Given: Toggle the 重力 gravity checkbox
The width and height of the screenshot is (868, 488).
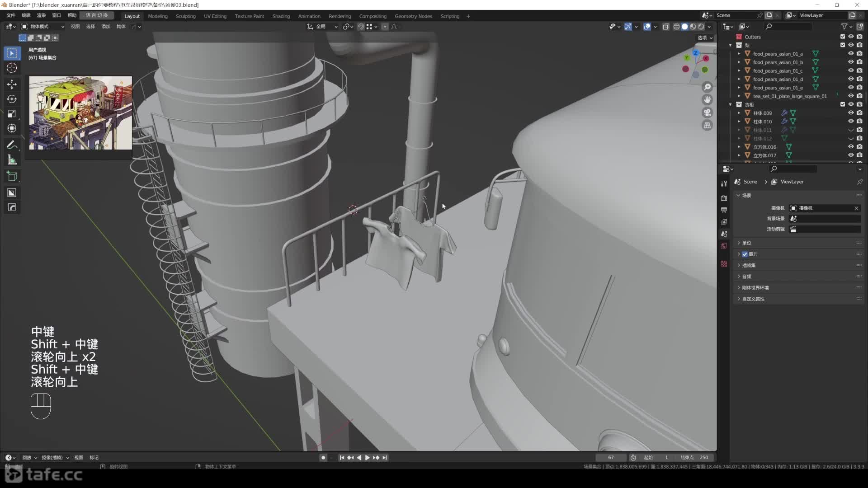Looking at the screenshot, I should (x=745, y=254).
